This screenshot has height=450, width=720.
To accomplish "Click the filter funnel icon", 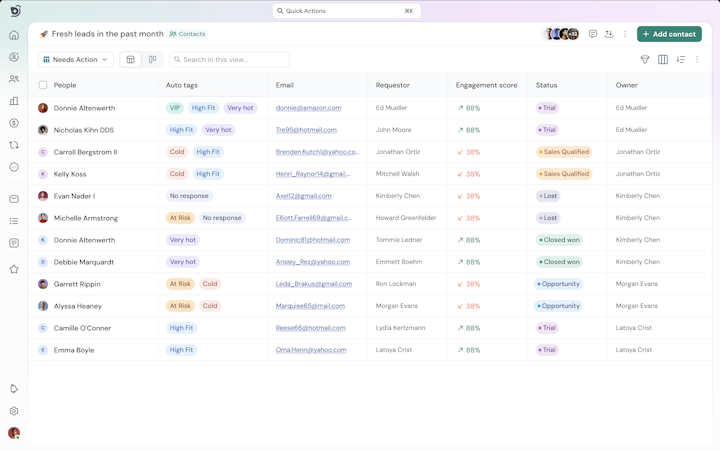I will [645, 60].
